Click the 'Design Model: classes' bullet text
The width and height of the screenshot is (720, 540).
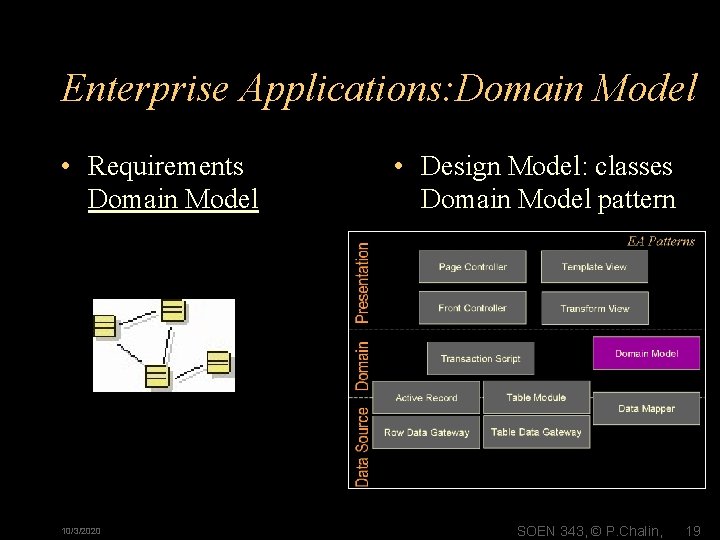[x=546, y=166]
